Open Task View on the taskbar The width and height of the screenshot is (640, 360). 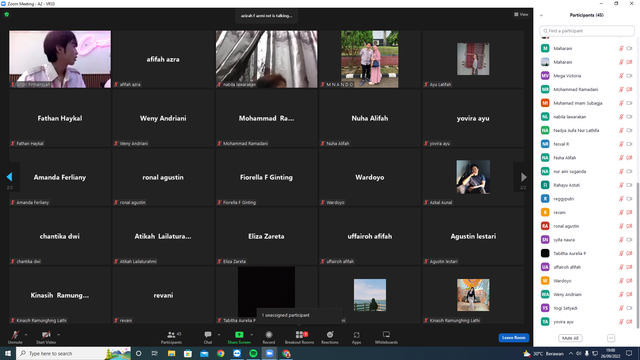click(155, 353)
